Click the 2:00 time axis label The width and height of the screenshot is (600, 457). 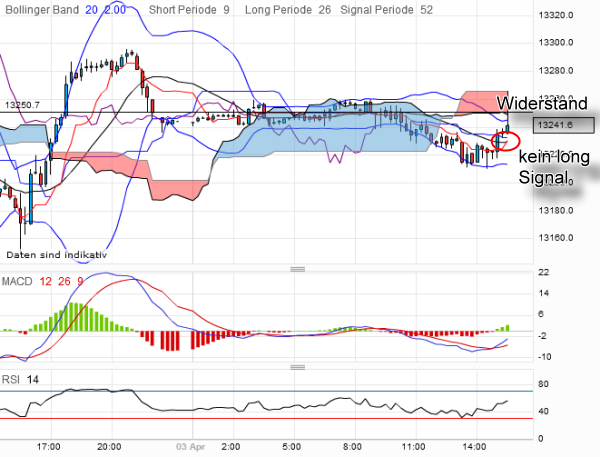[231, 447]
